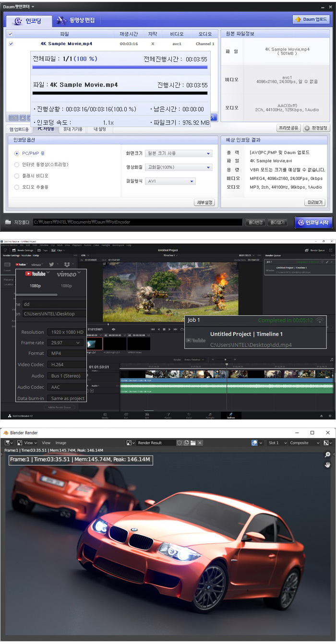
Task: Click the new image copy icon in Blender
Action: (186, 443)
